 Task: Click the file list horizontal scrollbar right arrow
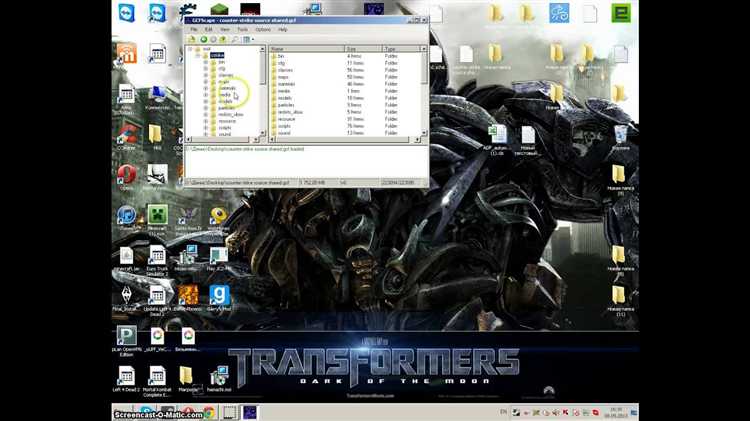point(417,140)
